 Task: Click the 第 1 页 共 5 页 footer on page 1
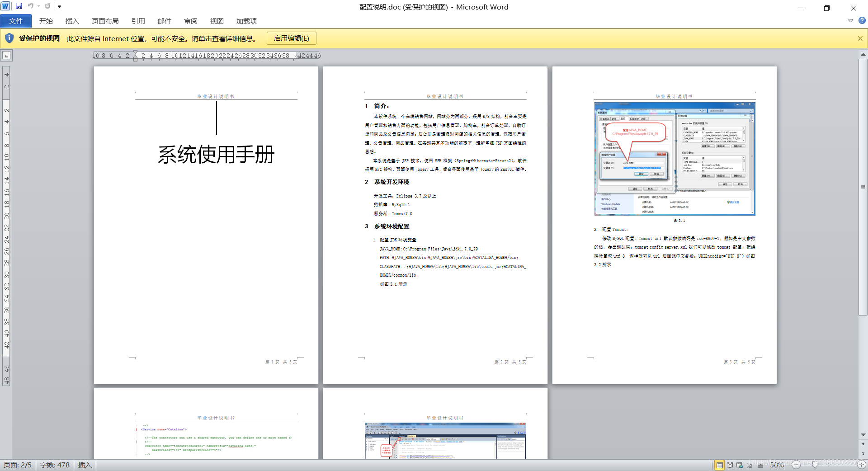tap(281, 362)
